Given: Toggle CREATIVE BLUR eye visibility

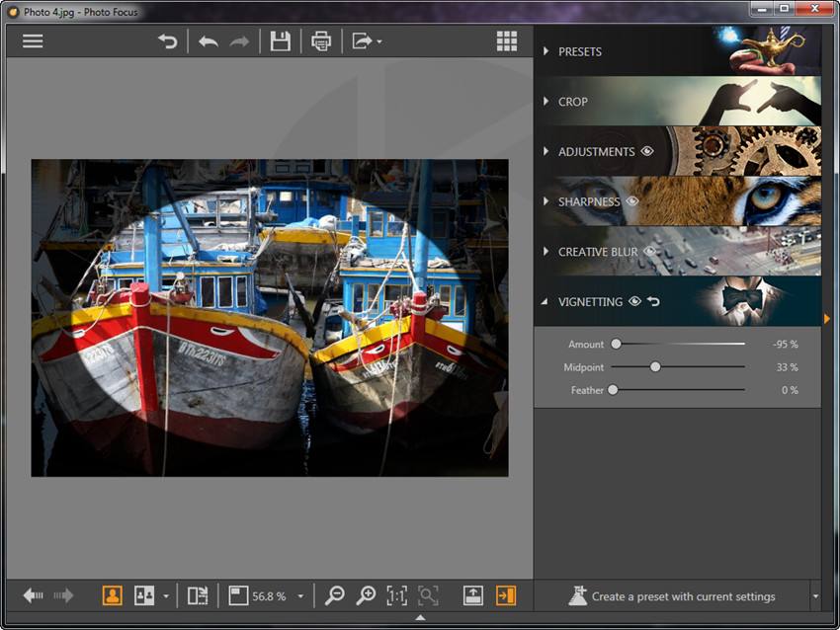Looking at the screenshot, I should (x=650, y=251).
